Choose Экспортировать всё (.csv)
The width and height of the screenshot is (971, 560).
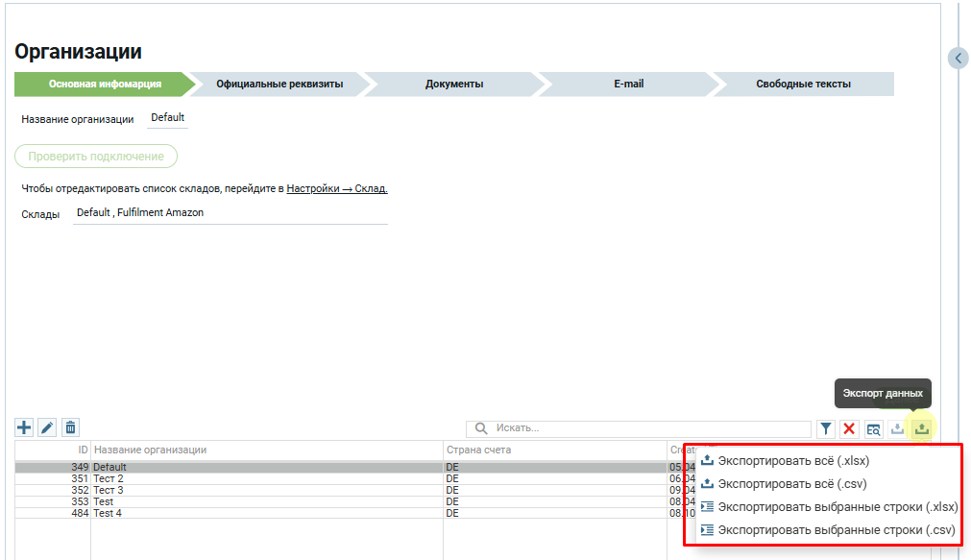790,483
